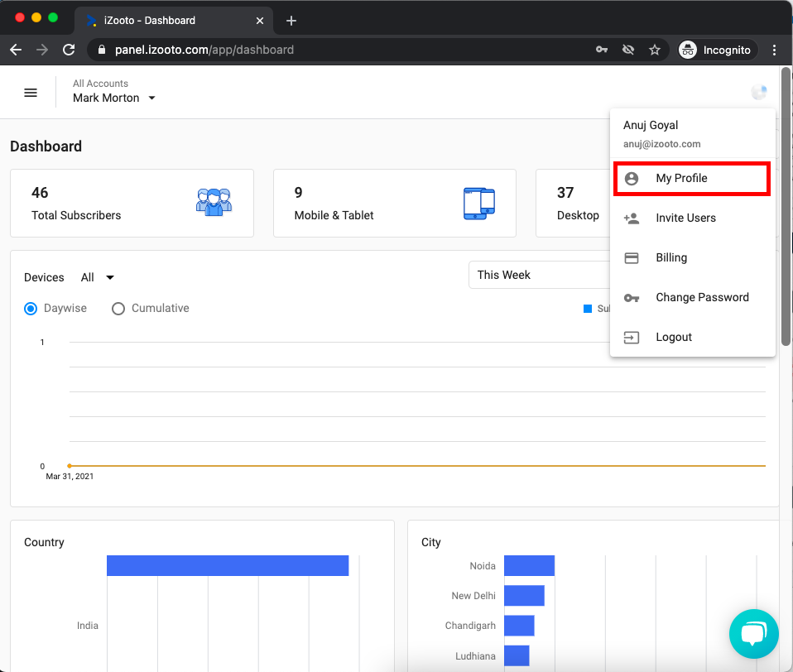Click Change Password menu entry
Viewport: 793px width, 672px height.
pyautogui.click(x=702, y=297)
